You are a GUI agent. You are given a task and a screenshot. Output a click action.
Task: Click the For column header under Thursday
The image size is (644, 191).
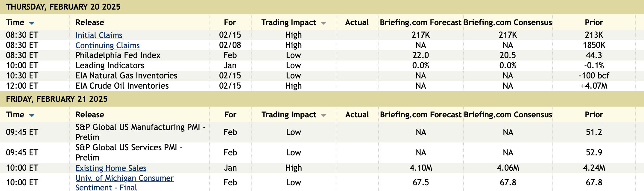[x=230, y=22]
